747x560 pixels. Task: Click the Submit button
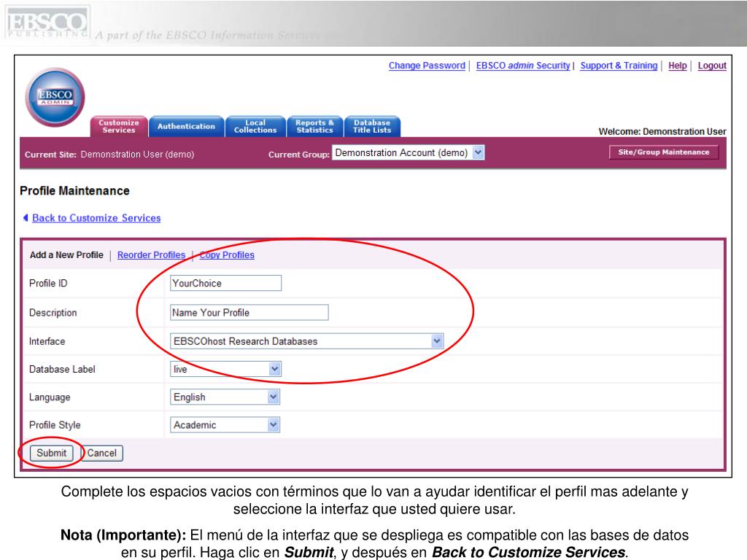pos(52,453)
